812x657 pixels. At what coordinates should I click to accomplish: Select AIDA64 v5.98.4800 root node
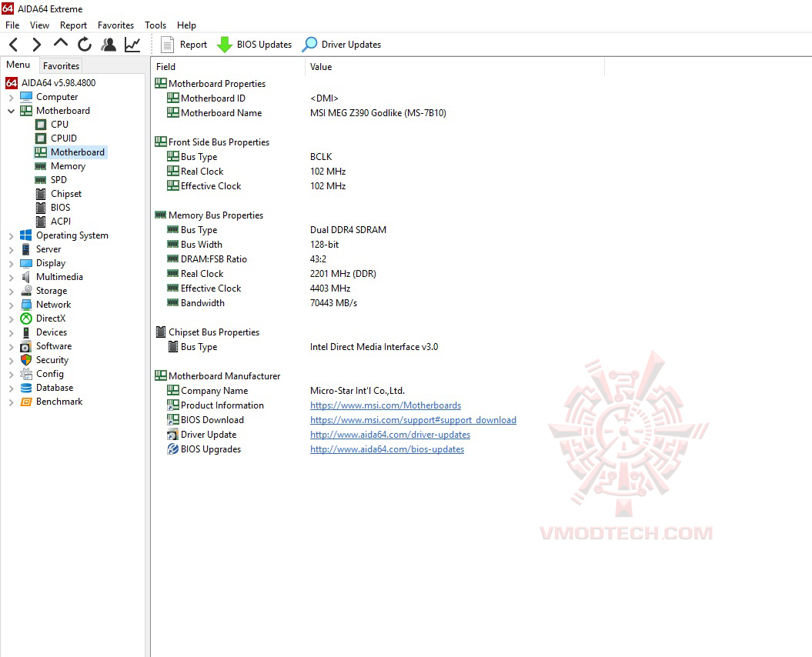pos(51,83)
